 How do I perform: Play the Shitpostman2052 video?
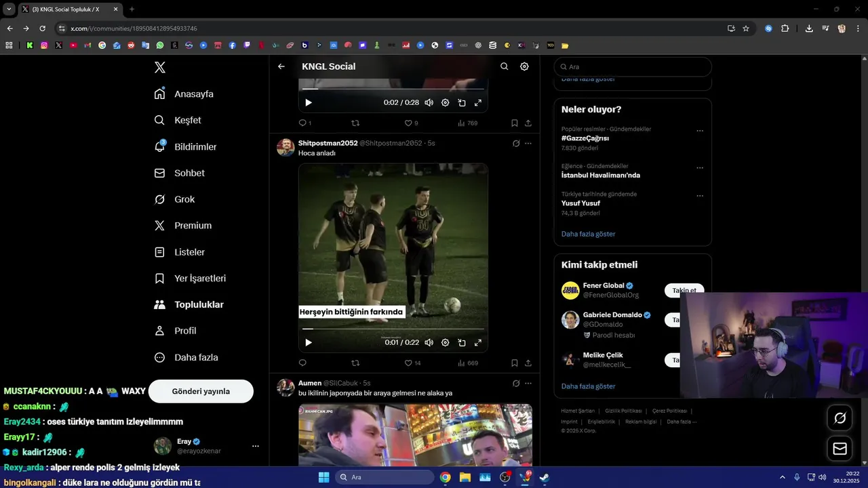coord(309,342)
